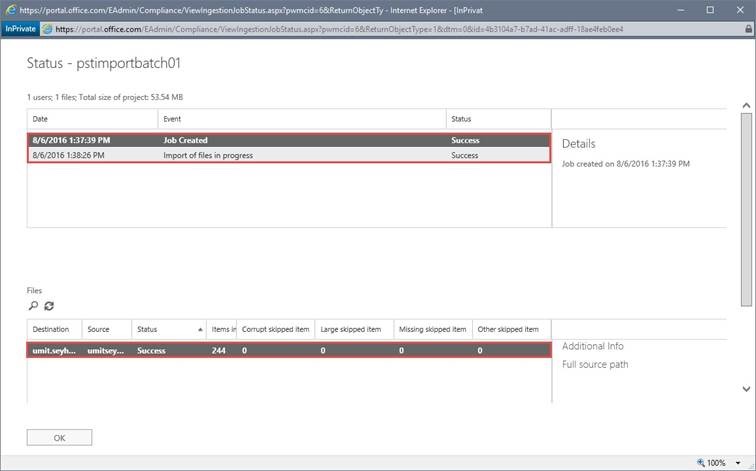The height and width of the screenshot is (471, 756).
Task: Sort events by Date column header
Action: click(92, 119)
